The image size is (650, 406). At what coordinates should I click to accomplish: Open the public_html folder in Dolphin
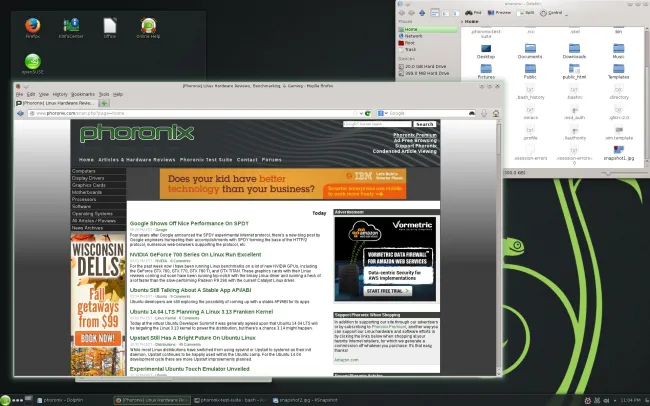(574, 71)
